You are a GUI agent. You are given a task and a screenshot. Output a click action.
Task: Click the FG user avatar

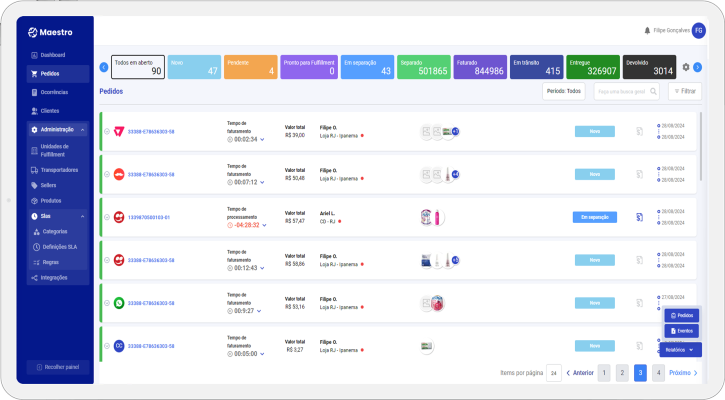(698, 31)
